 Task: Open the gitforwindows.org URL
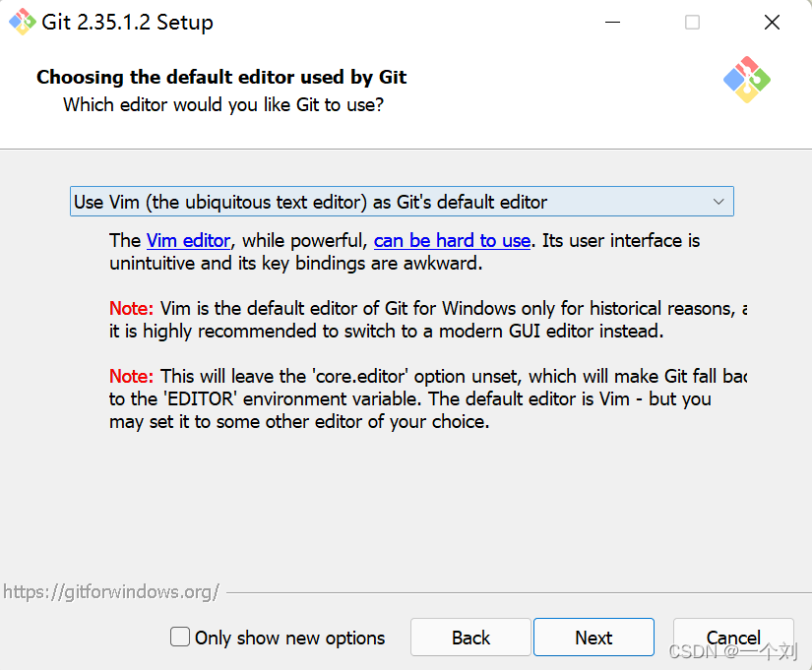point(111,592)
